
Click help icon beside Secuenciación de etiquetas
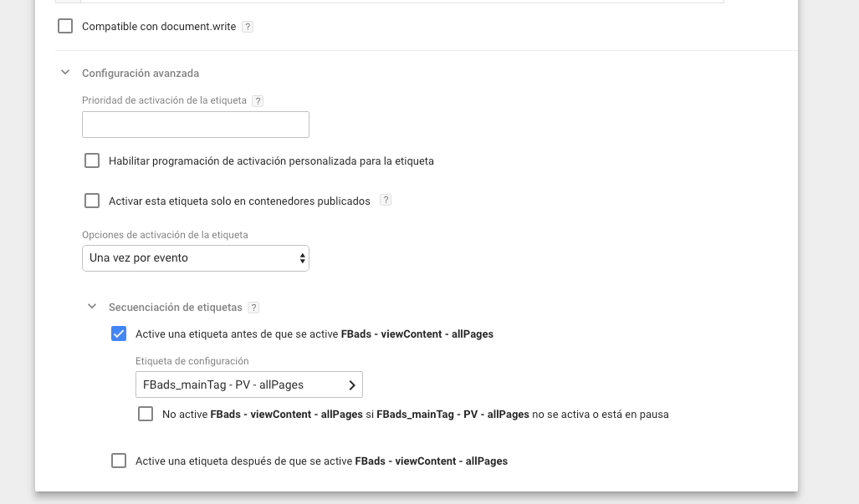(253, 308)
